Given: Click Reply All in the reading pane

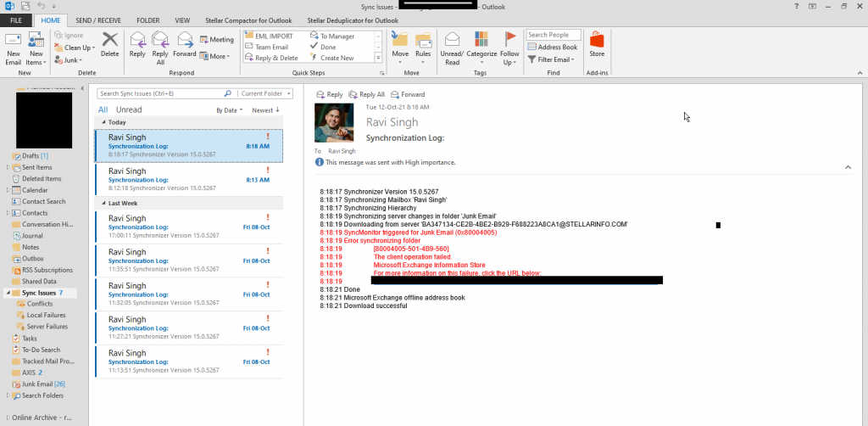Looking at the screenshot, I should tap(366, 95).
